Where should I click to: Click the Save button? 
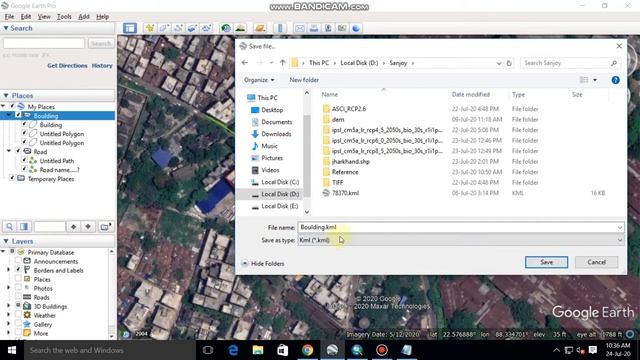point(546,262)
